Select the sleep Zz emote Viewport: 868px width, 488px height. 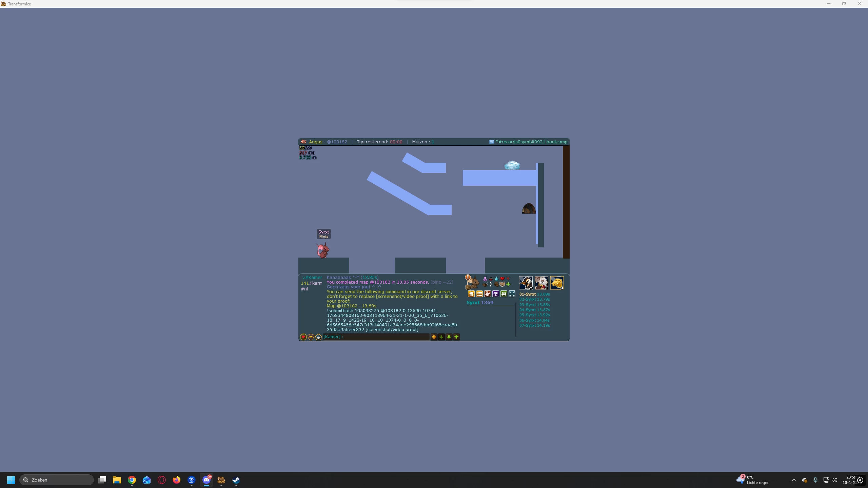click(x=491, y=284)
